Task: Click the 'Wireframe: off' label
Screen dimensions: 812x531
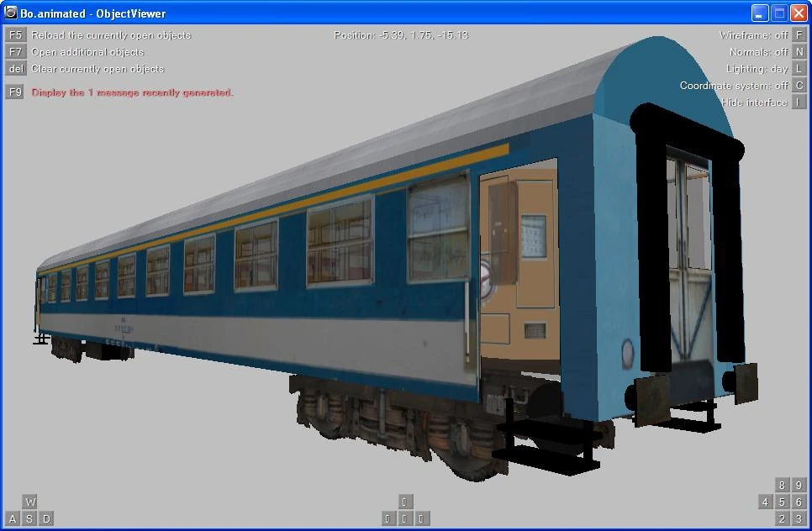Action: click(x=753, y=35)
